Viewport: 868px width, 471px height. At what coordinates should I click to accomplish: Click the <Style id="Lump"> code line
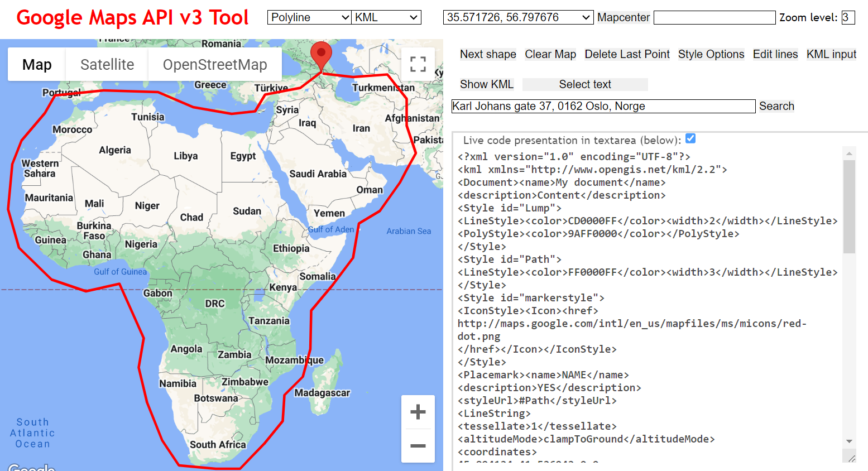point(510,208)
